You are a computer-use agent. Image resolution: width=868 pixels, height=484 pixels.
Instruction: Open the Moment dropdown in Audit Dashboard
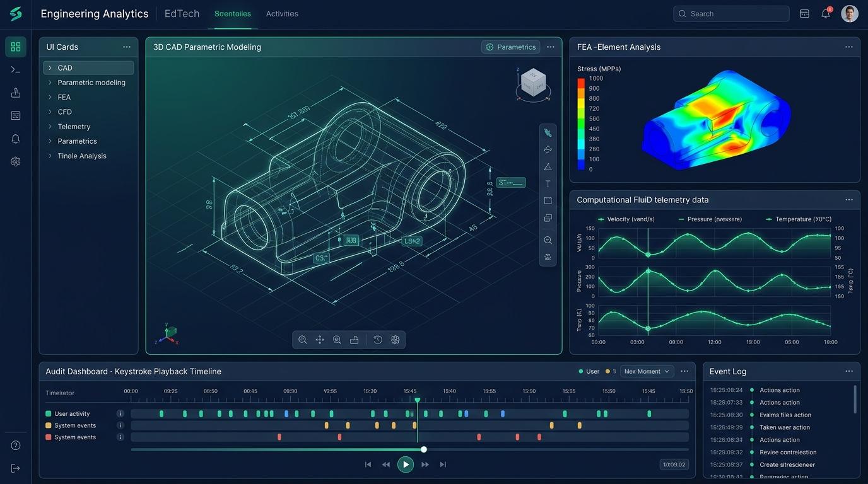click(x=647, y=372)
